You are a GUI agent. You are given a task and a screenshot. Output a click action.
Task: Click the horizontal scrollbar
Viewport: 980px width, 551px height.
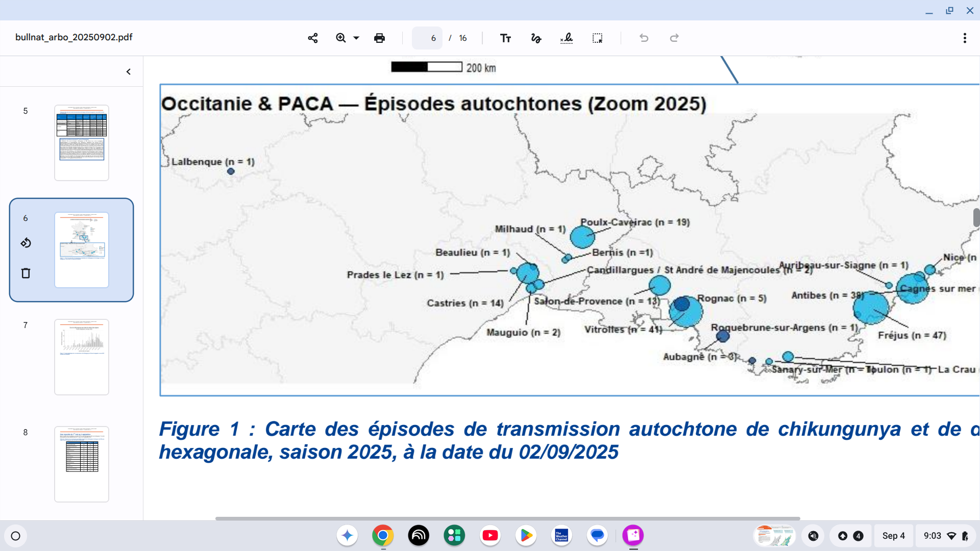[x=507, y=518]
